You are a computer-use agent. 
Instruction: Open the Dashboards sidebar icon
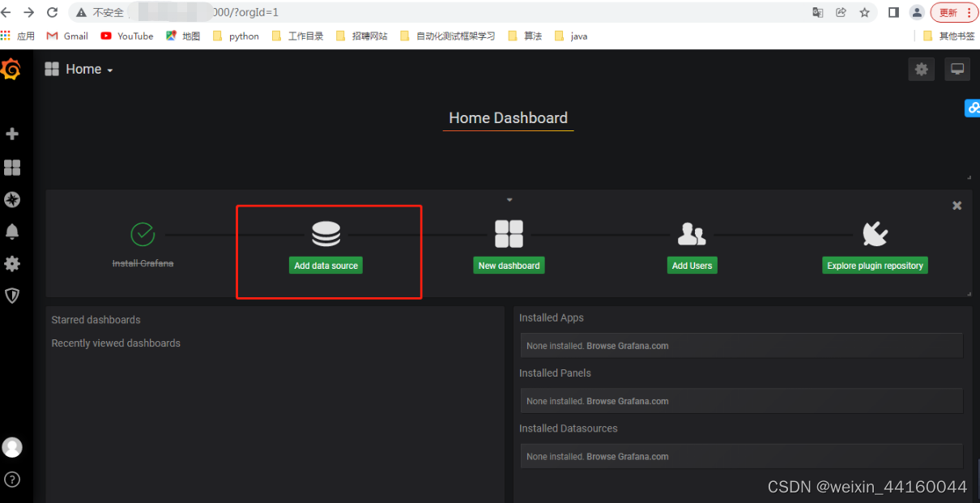click(x=12, y=168)
